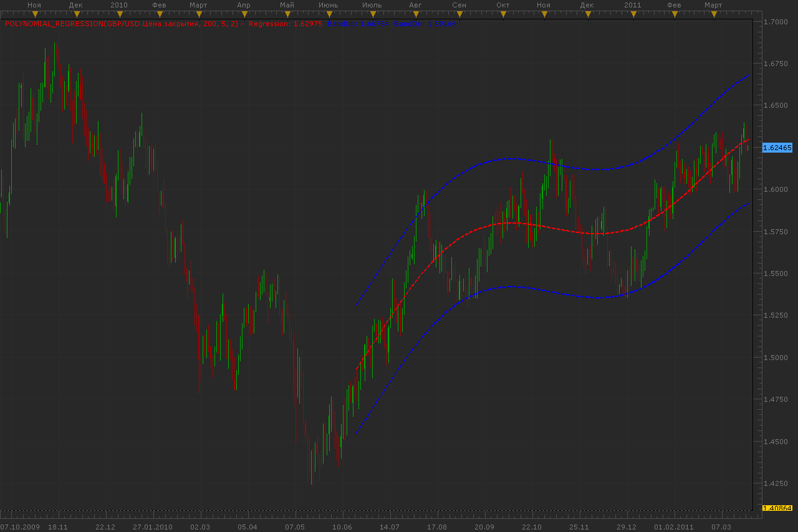
Task: Click the 1.6000 price axis label
Action: (x=777, y=190)
